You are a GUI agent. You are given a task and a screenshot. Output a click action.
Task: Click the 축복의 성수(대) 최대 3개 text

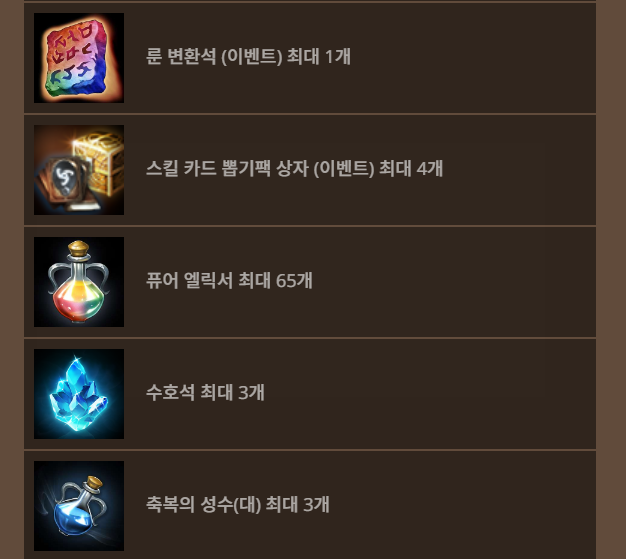pos(238,504)
